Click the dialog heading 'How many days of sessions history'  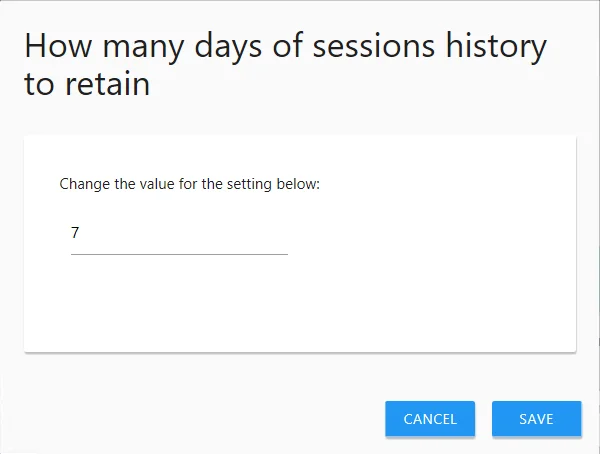click(285, 47)
